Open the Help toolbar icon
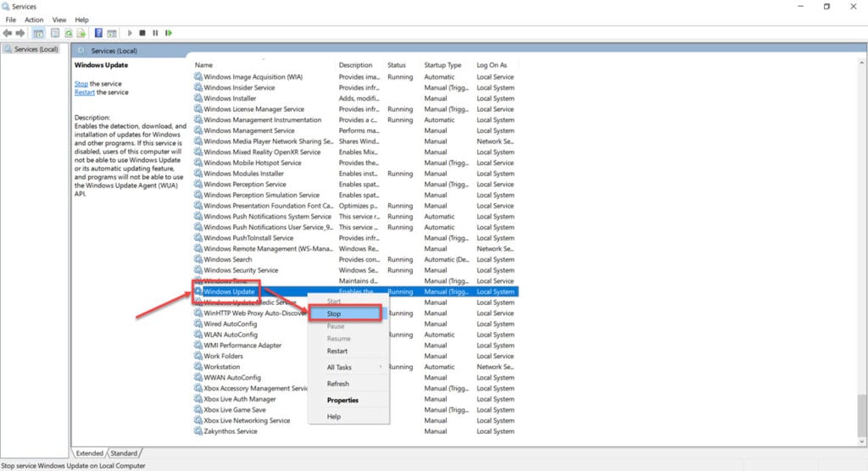 point(98,33)
